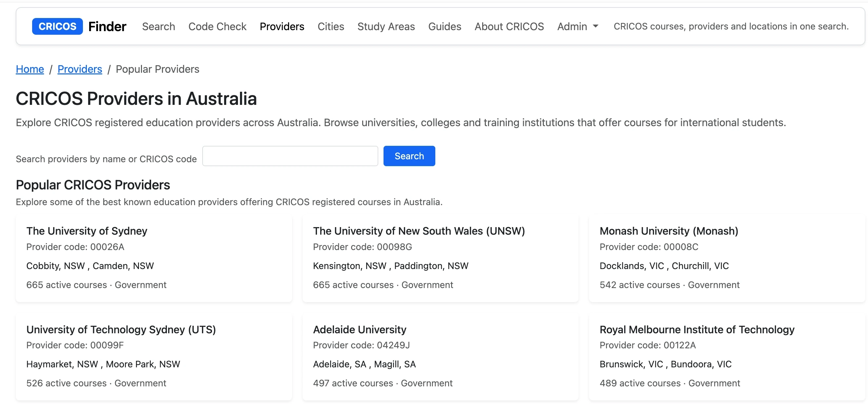Click Cobbity, NSW, Camden, NSW locations

90,266
